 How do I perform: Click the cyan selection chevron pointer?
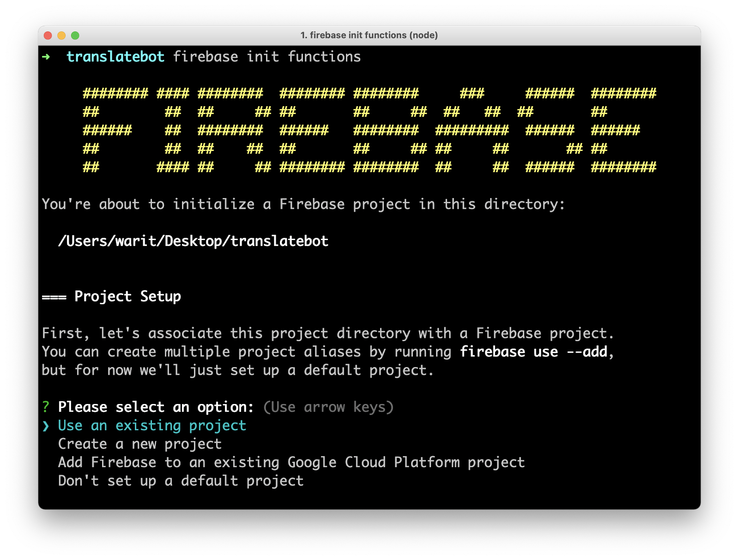coord(46,426)
